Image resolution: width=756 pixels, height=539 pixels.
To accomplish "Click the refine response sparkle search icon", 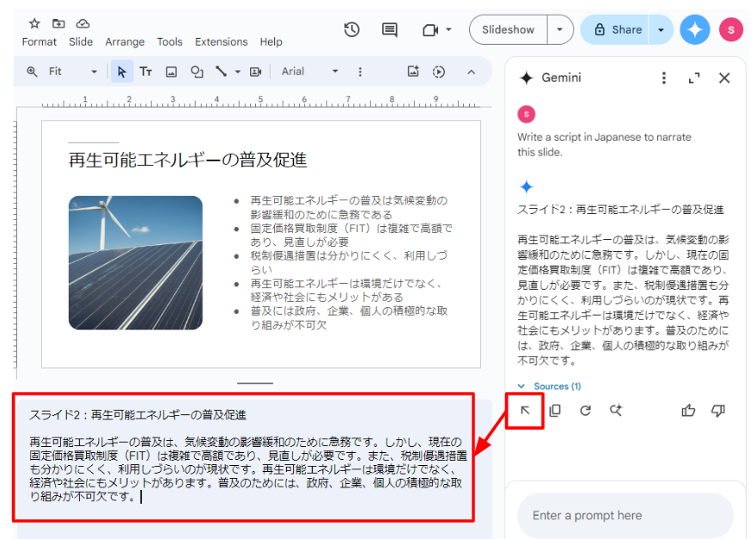I will point(616,410).
